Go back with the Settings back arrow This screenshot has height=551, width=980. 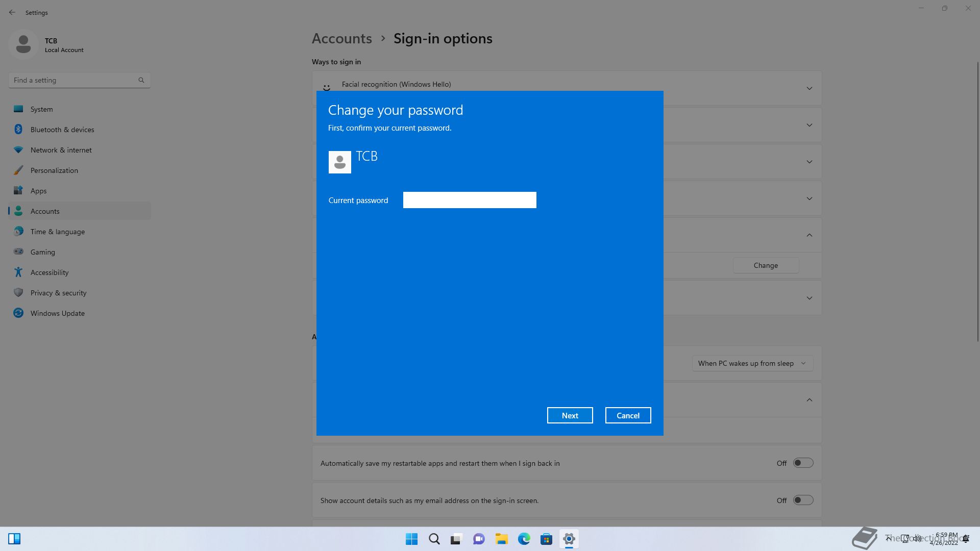click(12, 12)
